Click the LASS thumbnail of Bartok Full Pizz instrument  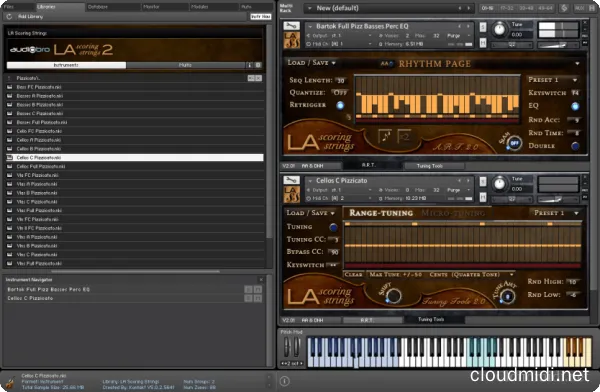coord(291,40)
